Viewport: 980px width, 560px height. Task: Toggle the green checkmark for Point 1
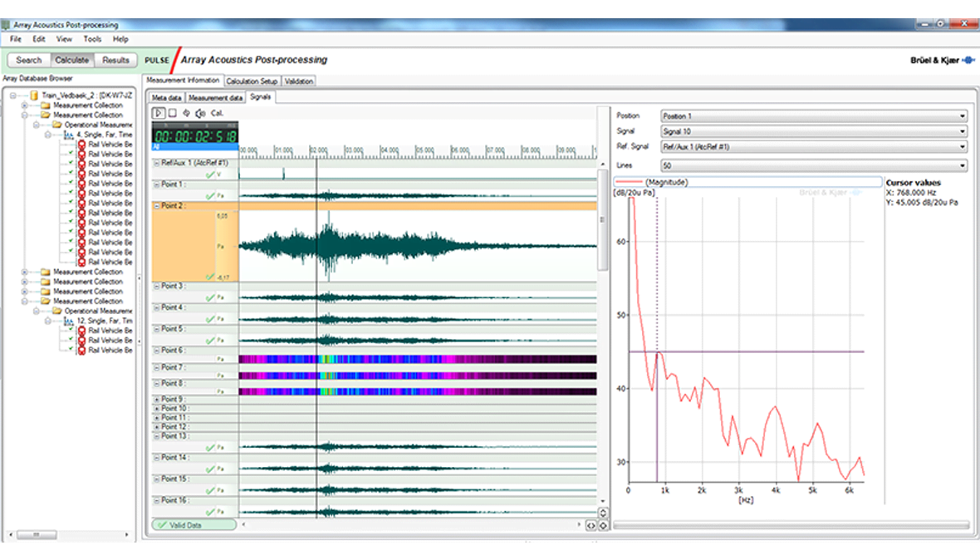pyautogui.click(x=210, y=196)
